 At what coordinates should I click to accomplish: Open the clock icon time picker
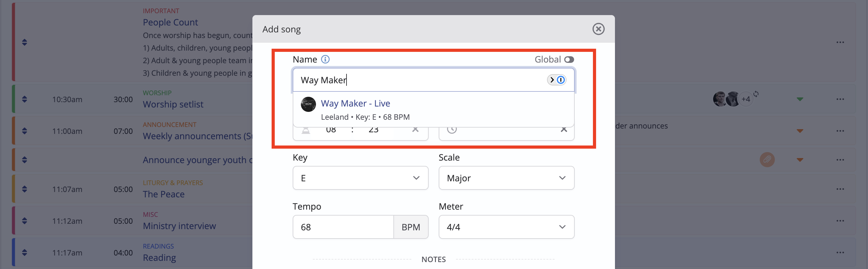[x=452, y=129]
